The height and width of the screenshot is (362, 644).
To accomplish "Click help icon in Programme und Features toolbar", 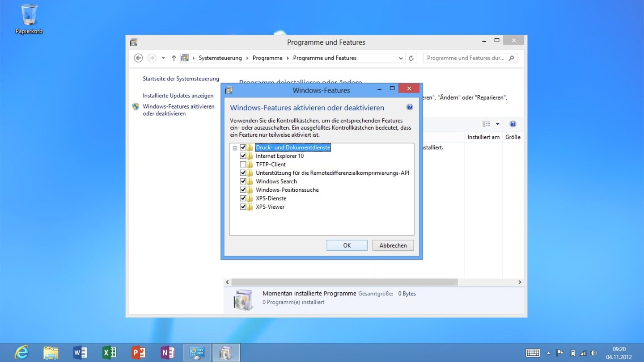I will pyautogui.click(x=513, y=124).
